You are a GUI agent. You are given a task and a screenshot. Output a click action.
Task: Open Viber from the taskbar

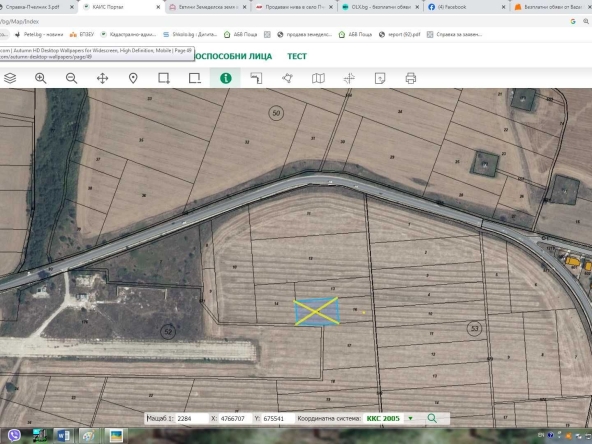tap(14, 435)
